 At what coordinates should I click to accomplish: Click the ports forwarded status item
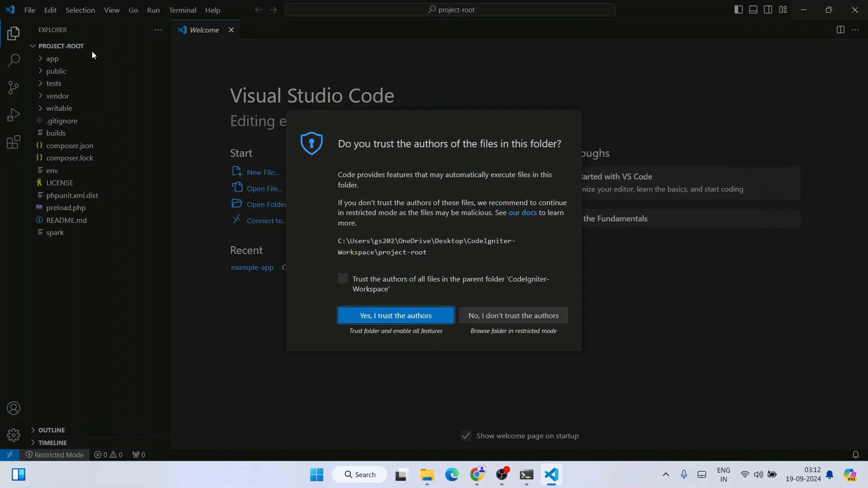coord(139,455)
